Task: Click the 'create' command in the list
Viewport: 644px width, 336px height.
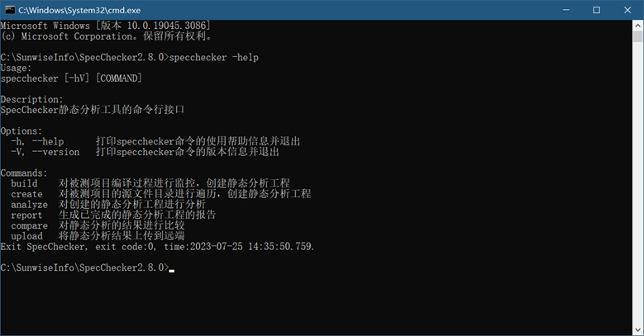Action: click(x=26, y=193)
